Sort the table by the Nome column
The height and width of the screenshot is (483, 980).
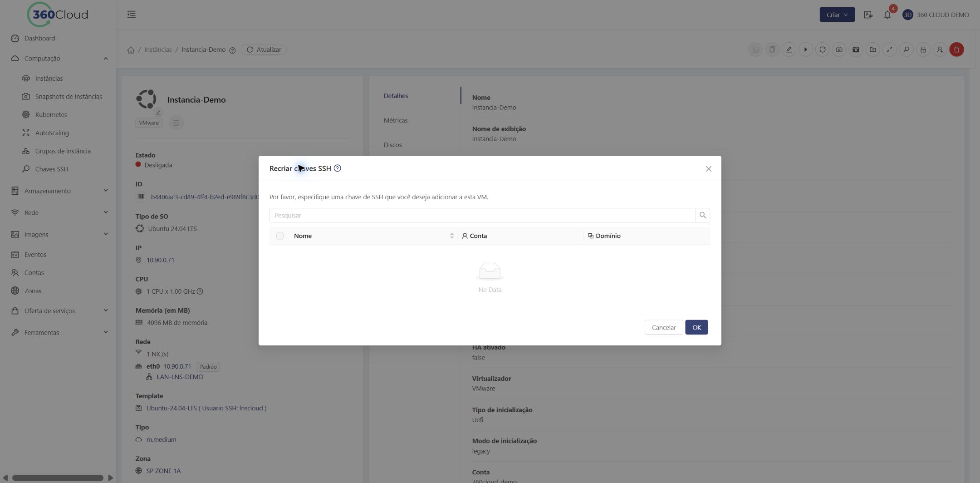(451, 236)
